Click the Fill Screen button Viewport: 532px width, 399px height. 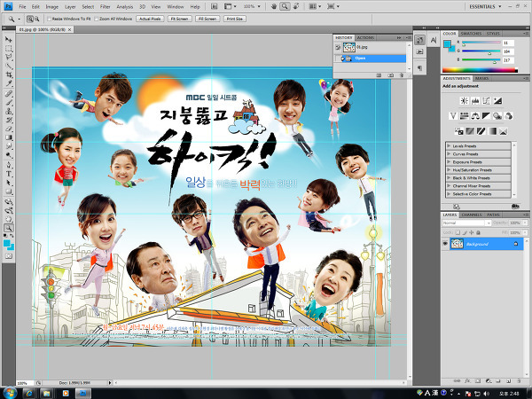click(207, 19)
